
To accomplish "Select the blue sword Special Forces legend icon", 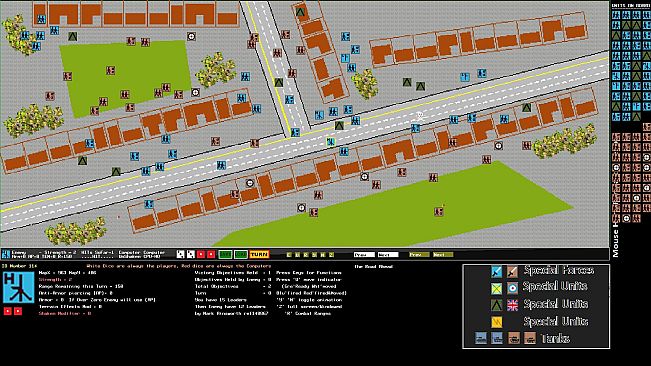I will point(497,271).
